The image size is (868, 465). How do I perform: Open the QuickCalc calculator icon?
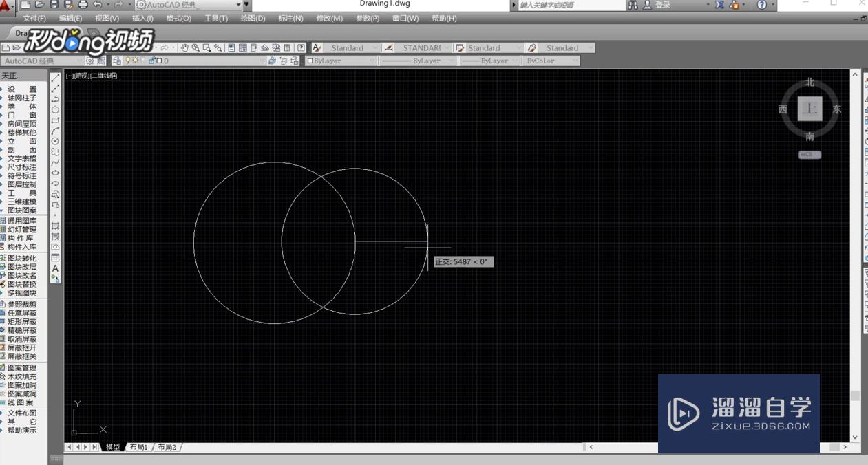click(287, 47)
